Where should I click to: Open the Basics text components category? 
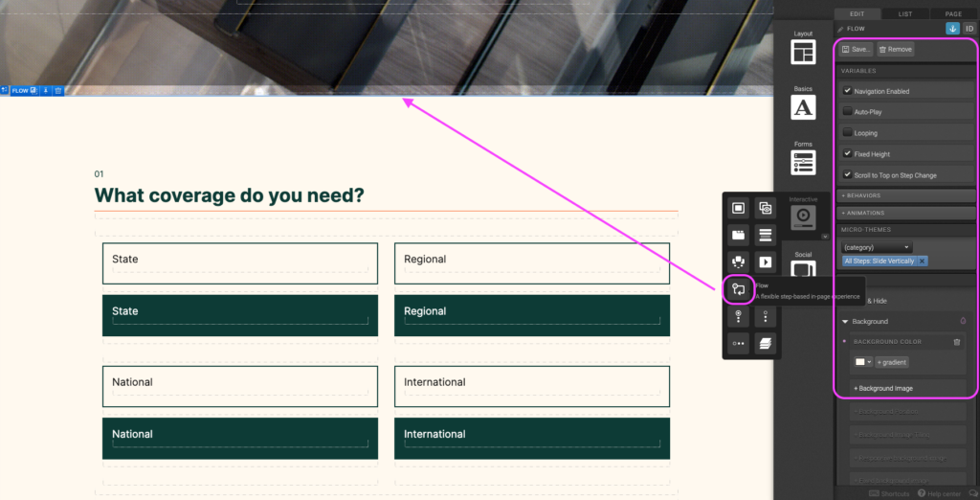point(803,104)
